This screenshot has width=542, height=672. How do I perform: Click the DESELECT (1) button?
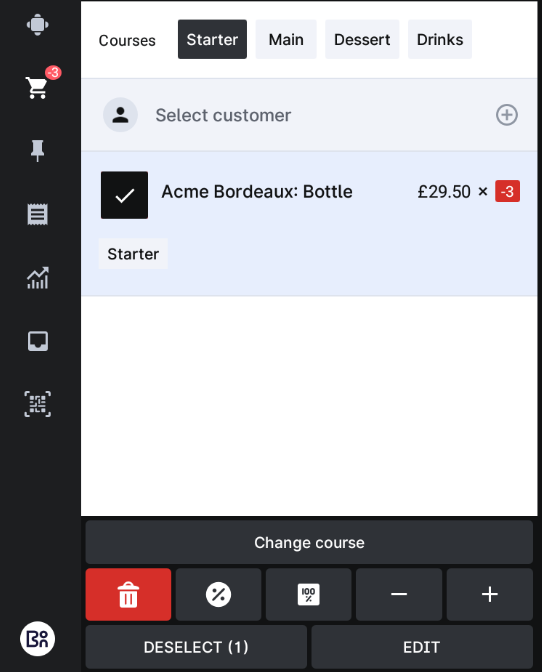196,647
